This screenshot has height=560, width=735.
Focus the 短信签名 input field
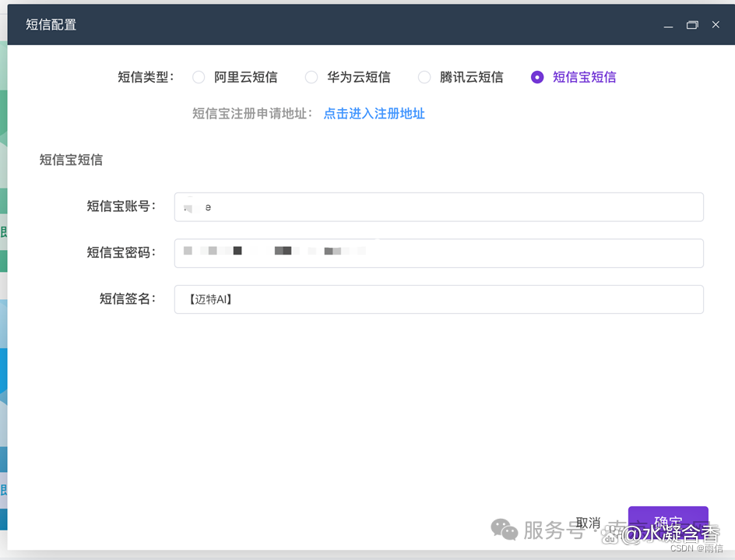439,299
